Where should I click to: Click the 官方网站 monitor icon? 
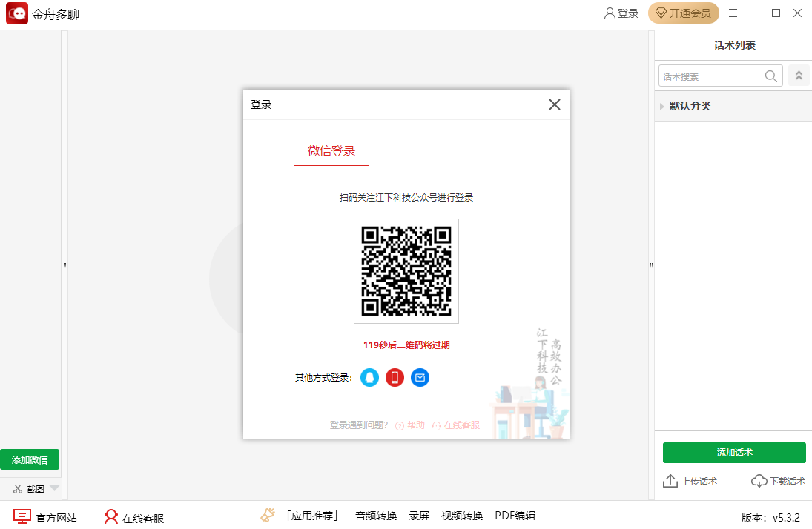(x=22, y=516)
